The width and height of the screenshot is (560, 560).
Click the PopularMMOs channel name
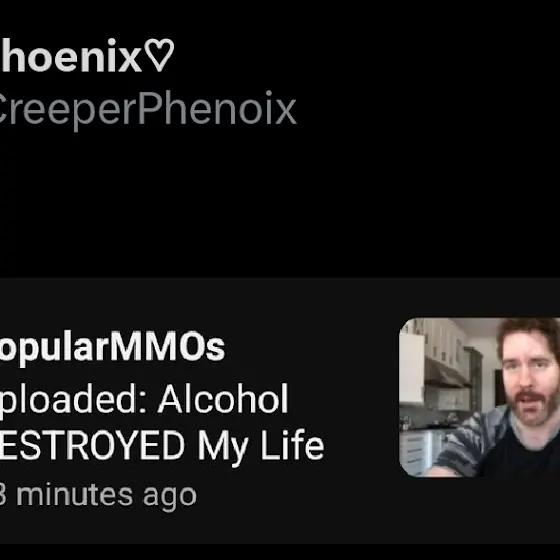112,347
